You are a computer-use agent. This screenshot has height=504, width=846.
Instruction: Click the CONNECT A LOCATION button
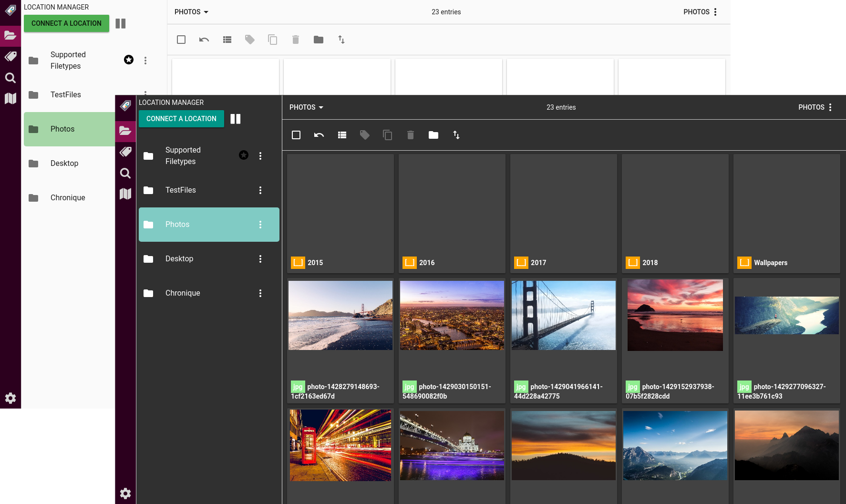(x=181, y=118)
